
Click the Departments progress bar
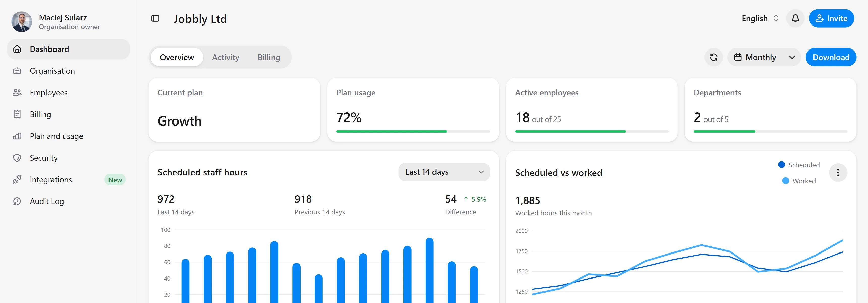coord(770,132)
